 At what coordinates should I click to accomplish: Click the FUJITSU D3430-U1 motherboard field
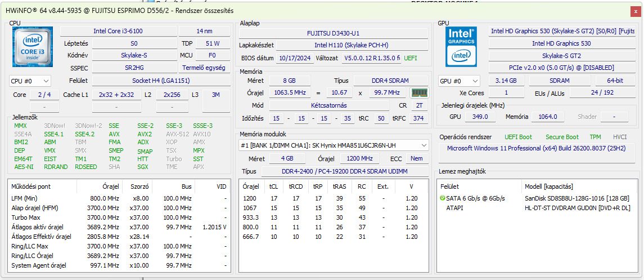[x=333, y=33]
